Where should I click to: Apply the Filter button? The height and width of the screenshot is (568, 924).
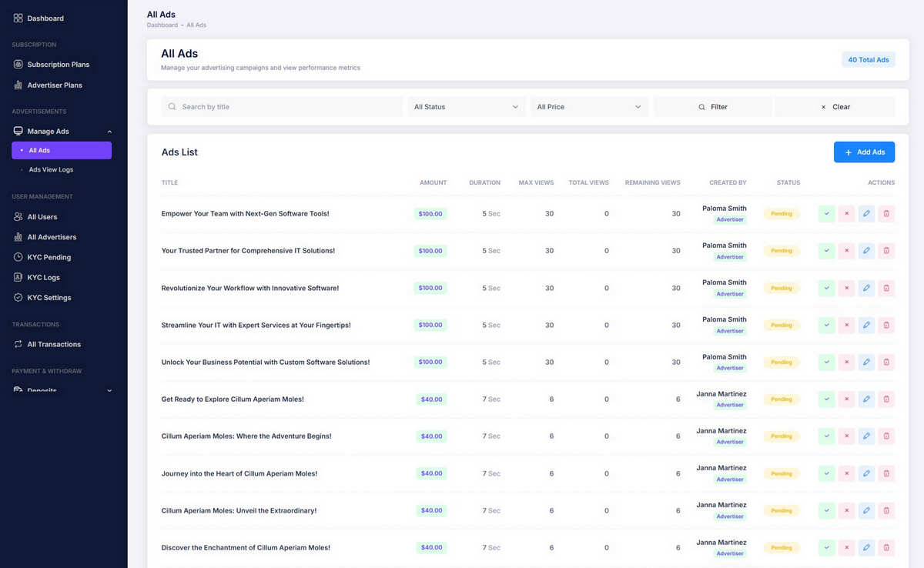tap(712, 107)
